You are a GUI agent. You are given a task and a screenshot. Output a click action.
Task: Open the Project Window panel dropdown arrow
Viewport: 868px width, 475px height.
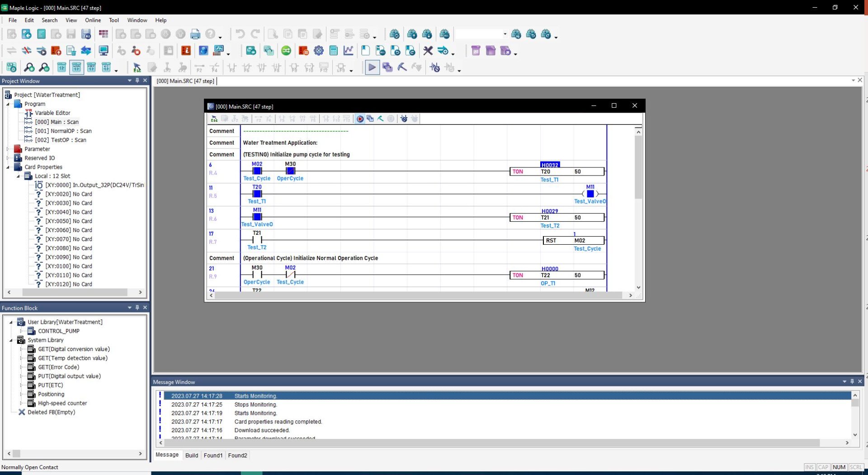pyautogui.click(x=130, y=81)
